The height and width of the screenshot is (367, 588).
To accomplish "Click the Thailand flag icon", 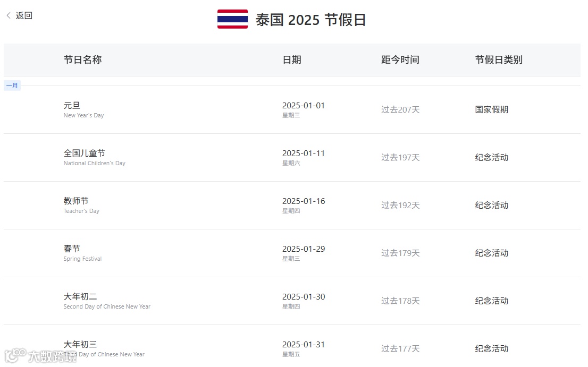I will coord(232,19).
